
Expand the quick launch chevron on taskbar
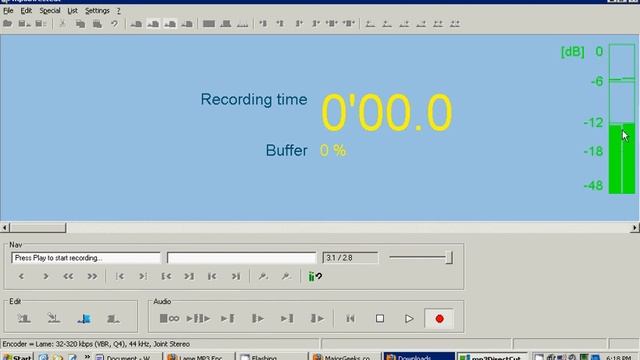(x=87, y=356)
